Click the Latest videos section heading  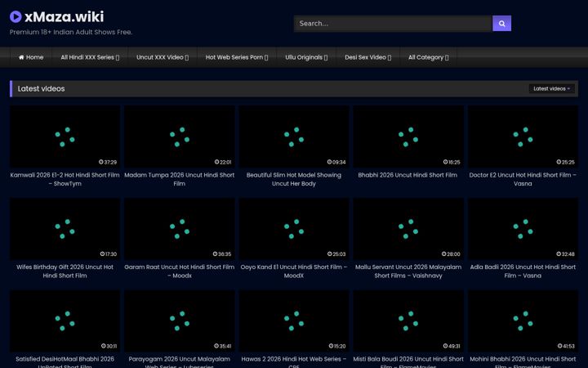pyautogui.click(x=42, y=88)
